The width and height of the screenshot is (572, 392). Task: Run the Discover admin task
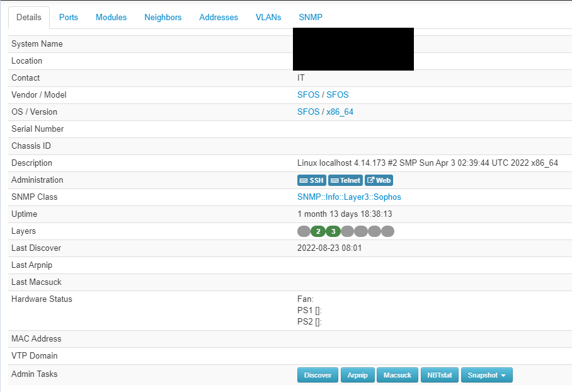pyautogui.click(x=317, y=374)
